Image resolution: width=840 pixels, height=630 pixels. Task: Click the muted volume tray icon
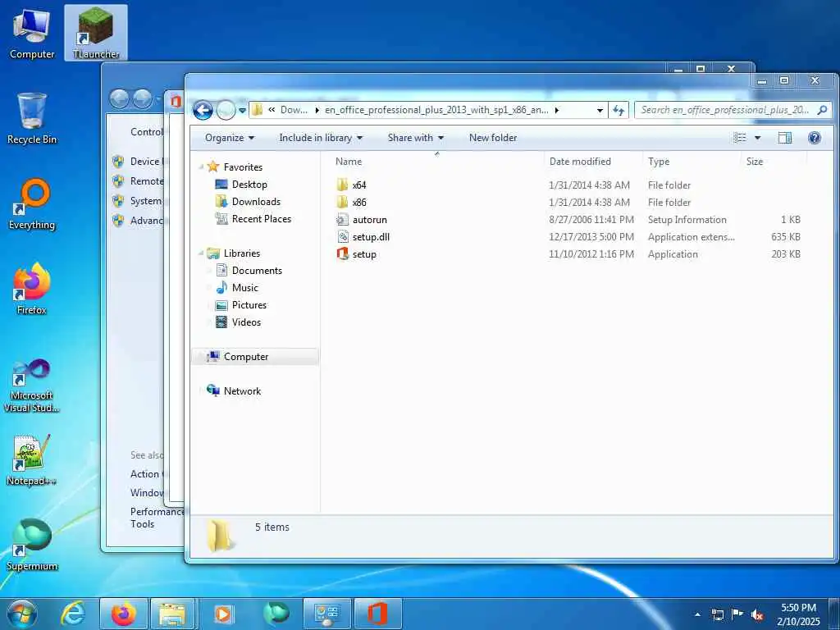pos(757,614)
